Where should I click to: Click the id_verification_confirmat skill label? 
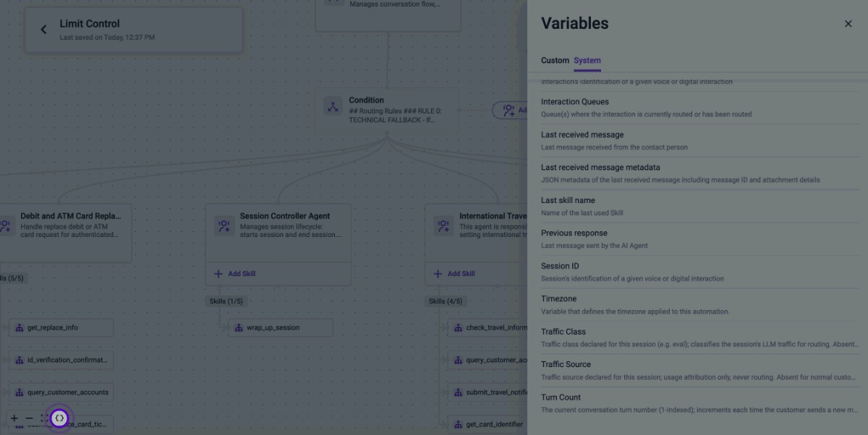pyautogui.click(x=68, y=360)
